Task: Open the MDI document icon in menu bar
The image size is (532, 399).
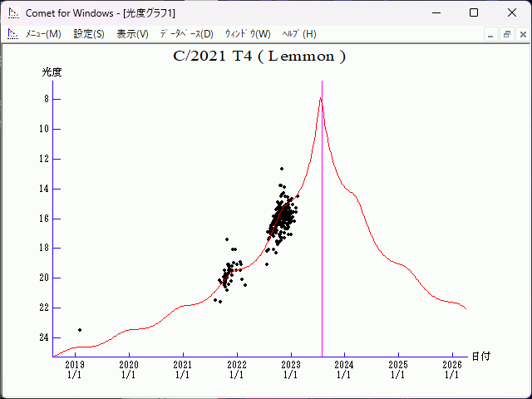Action: (x=12, y=34)
